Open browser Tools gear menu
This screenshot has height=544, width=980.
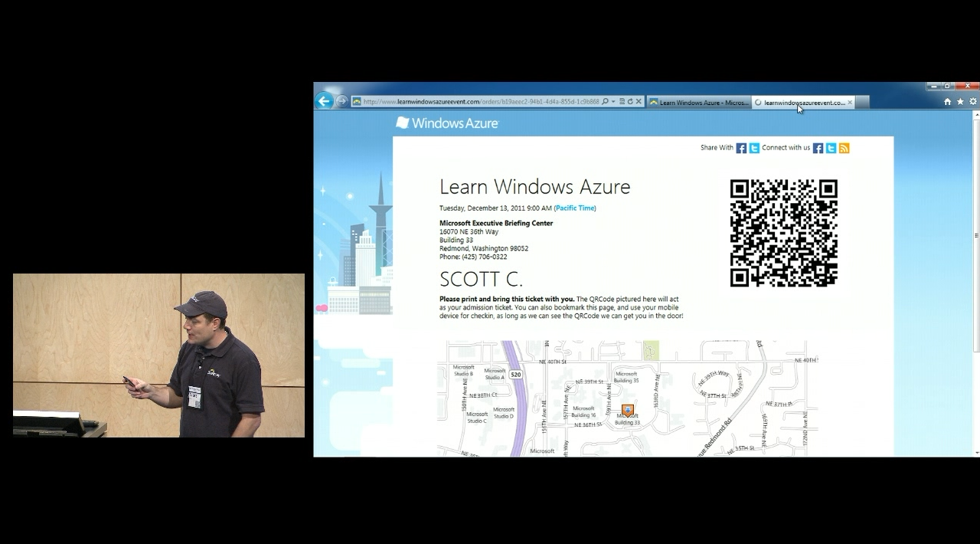point(973,101)
